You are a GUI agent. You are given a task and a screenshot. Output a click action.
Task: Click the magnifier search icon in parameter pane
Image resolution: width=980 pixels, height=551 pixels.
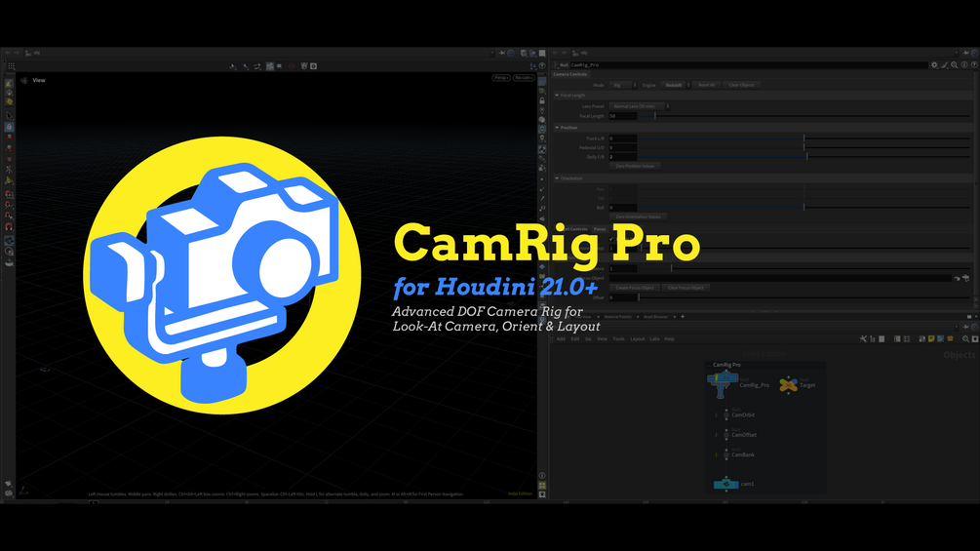click(955, 65)
